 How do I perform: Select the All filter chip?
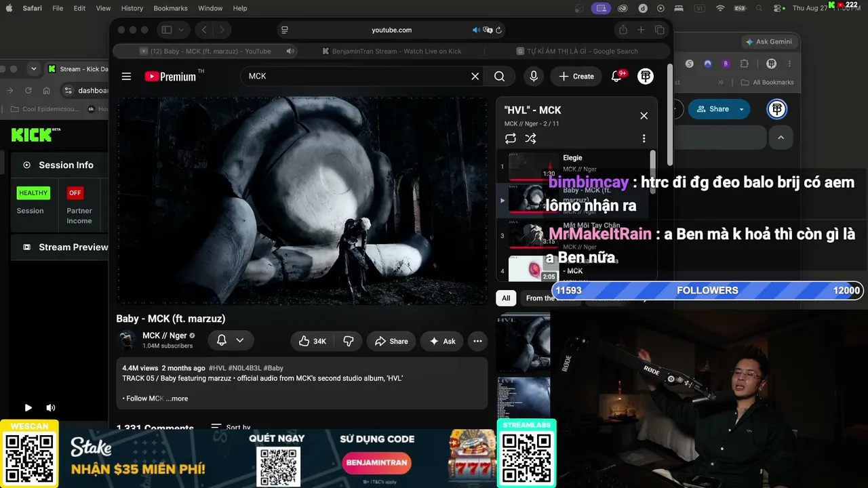(x=506, y=298)
